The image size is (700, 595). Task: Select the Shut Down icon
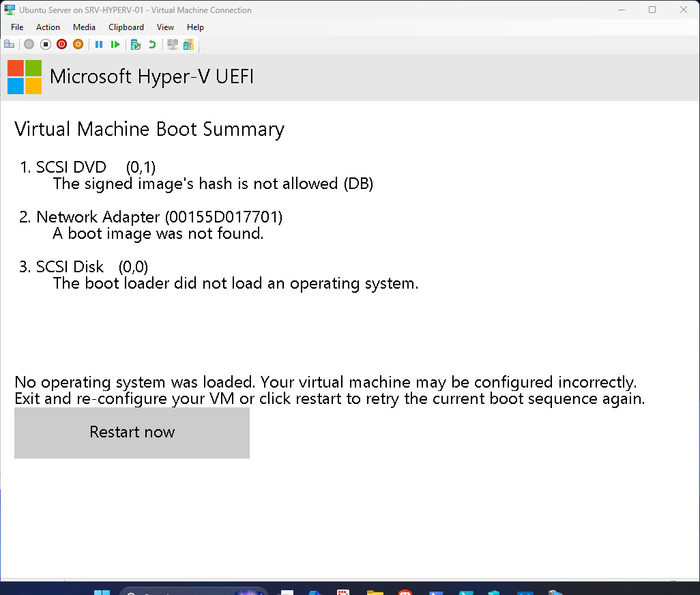coord(61,44)
